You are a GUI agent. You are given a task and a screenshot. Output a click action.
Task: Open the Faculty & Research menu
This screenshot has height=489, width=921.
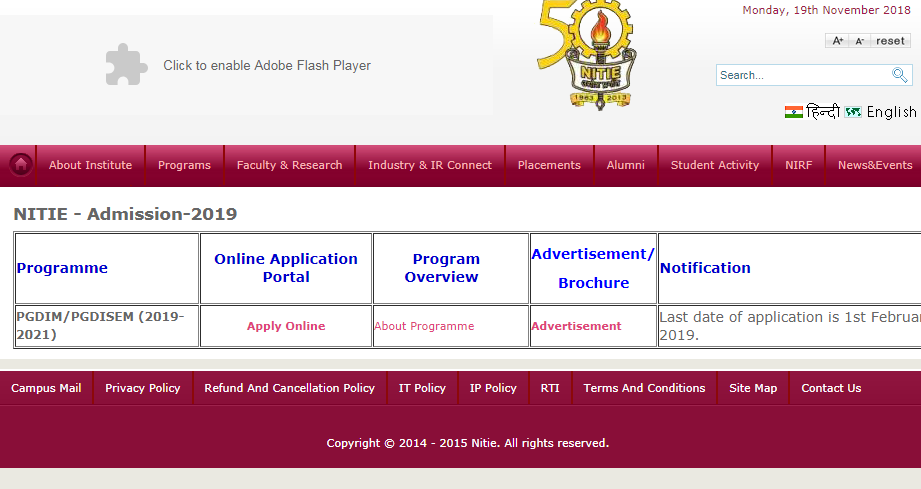pos(290,165)
